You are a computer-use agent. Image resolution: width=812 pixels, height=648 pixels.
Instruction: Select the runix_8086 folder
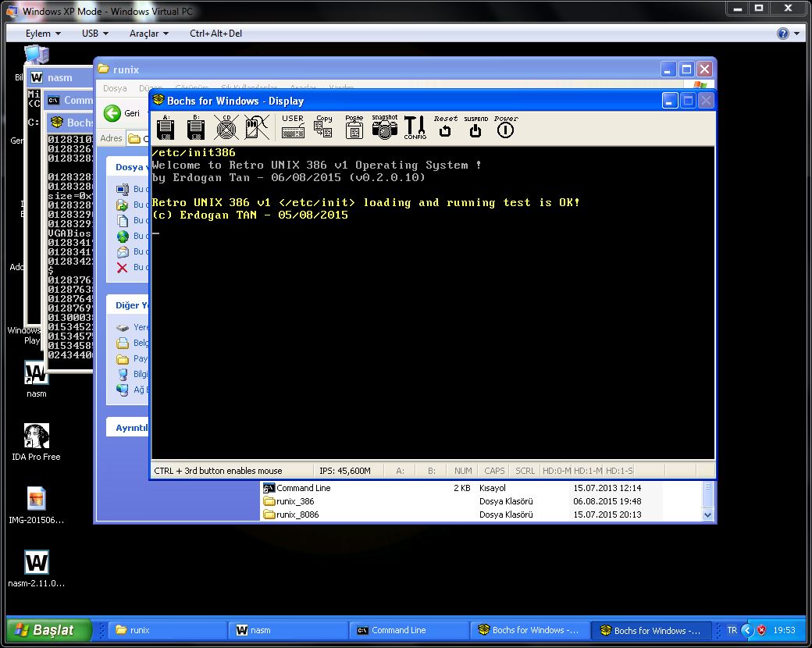(x=291, y=514)
